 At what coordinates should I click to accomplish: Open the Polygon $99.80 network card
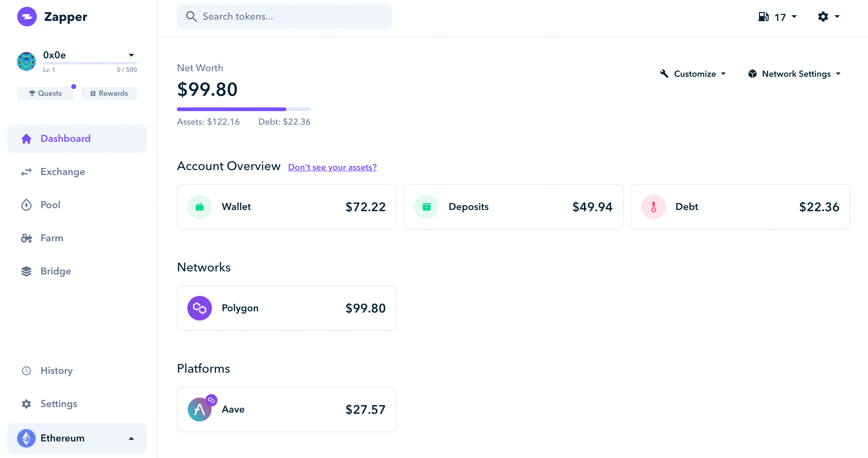pos(286,308)
